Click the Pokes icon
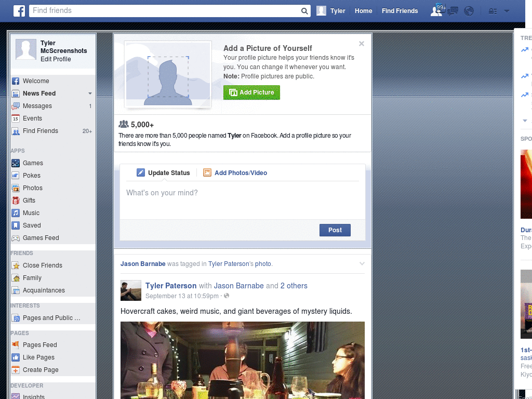This screenshot has height=399, width=532. pos(16,176)
